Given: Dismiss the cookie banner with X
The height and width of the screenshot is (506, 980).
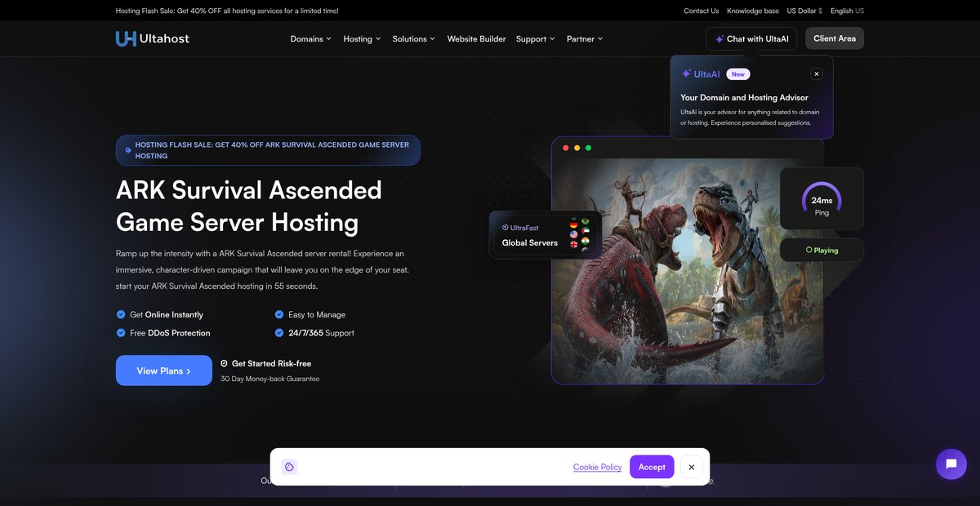Looking at the screenshot, I should click(691, 467).
